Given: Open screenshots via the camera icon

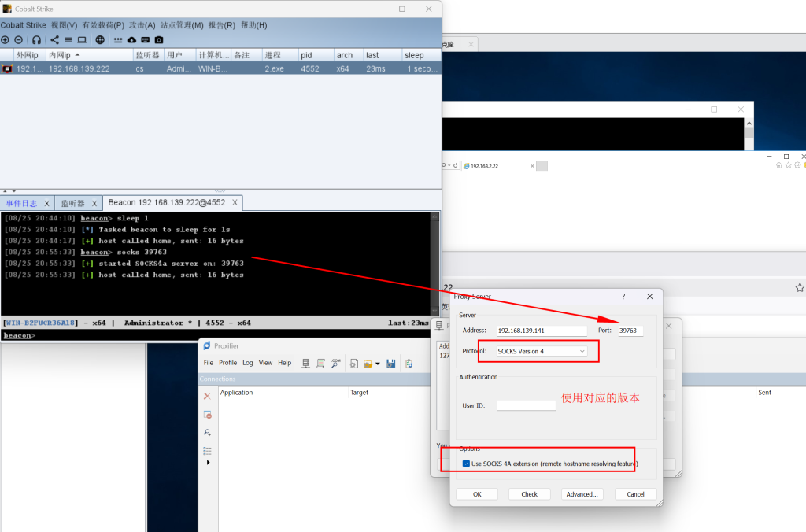Looking at the screenshot, I should coord(159,39).
